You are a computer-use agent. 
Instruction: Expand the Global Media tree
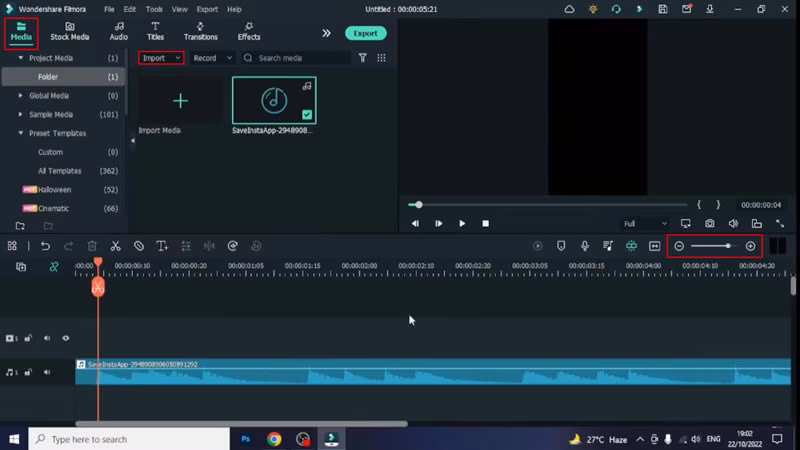[20, 95]
